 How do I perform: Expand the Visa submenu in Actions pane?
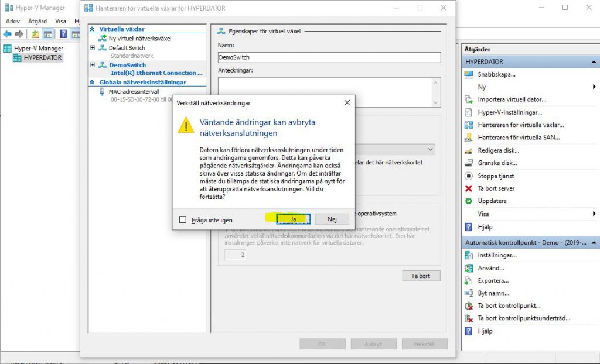coord(594,214)
